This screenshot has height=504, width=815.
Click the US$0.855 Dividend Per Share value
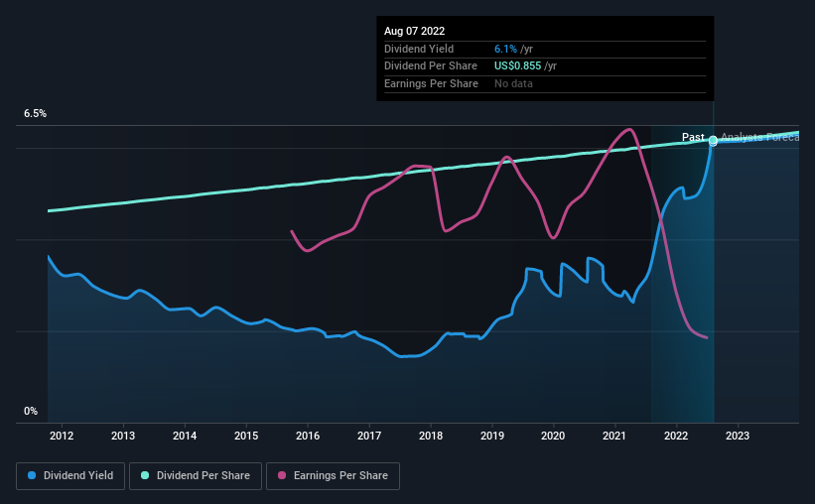(518, 66)
